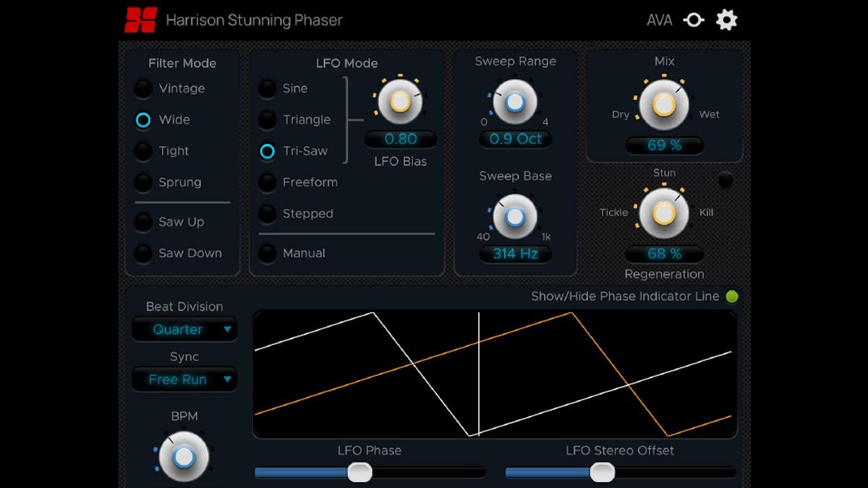This screenshot has height=488, width=868.
Task: Click the Harrison red logo icon
Action: (140, 20)
